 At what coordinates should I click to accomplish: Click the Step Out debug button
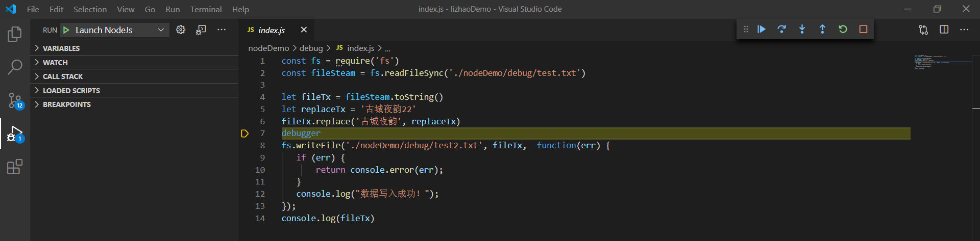(x=822, y=30)
